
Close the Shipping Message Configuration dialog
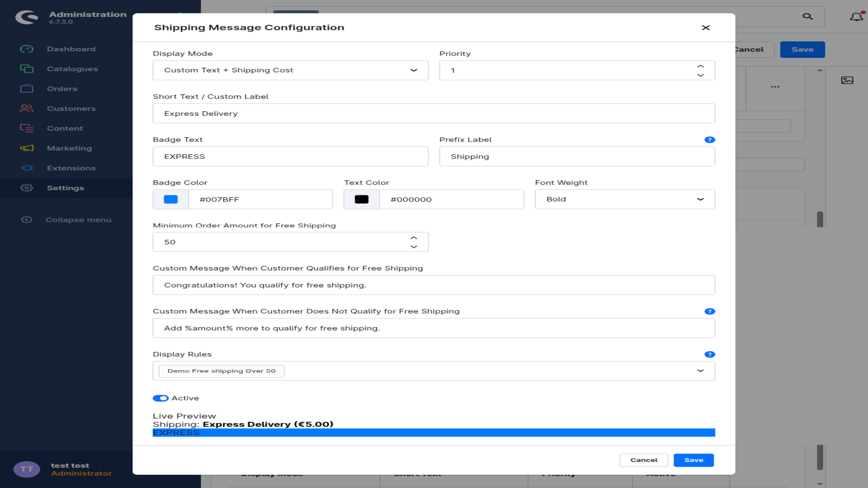(706, 28)
